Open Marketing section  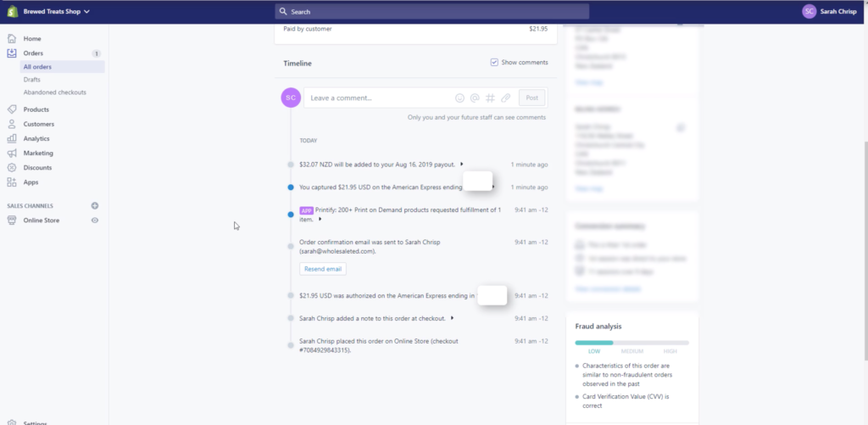click(38, 153)
